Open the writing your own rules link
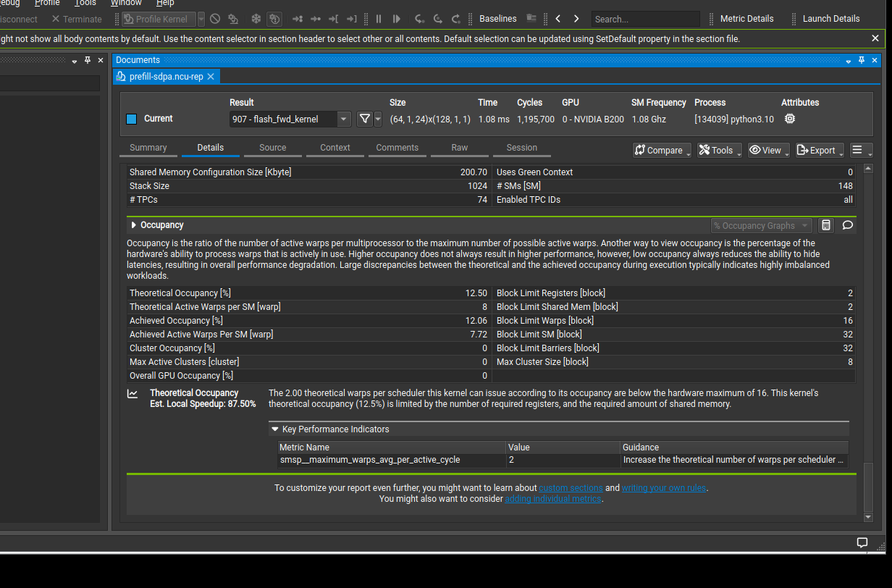The width and height of the screenshot is (892, 588). click(x=663, y=488)
